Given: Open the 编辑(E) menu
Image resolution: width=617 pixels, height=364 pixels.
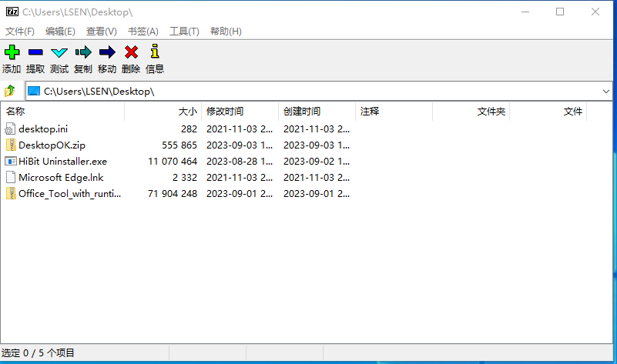Looking at the screenshot, I should tap(60, 31).
